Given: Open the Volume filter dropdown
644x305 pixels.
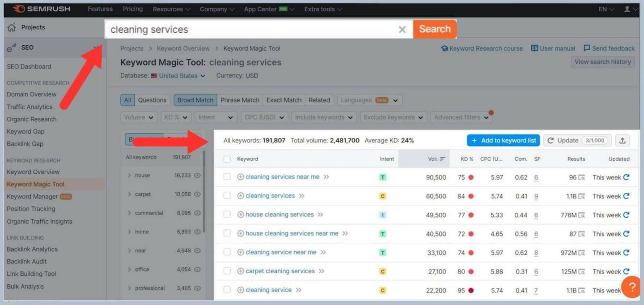Looking at the screenshot, I should pos(138,117).
